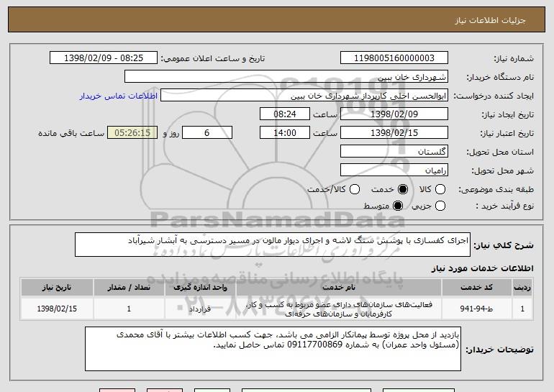Click the need number field 1198005160000003
Screen dimensions: 554x392
(394, 58)
